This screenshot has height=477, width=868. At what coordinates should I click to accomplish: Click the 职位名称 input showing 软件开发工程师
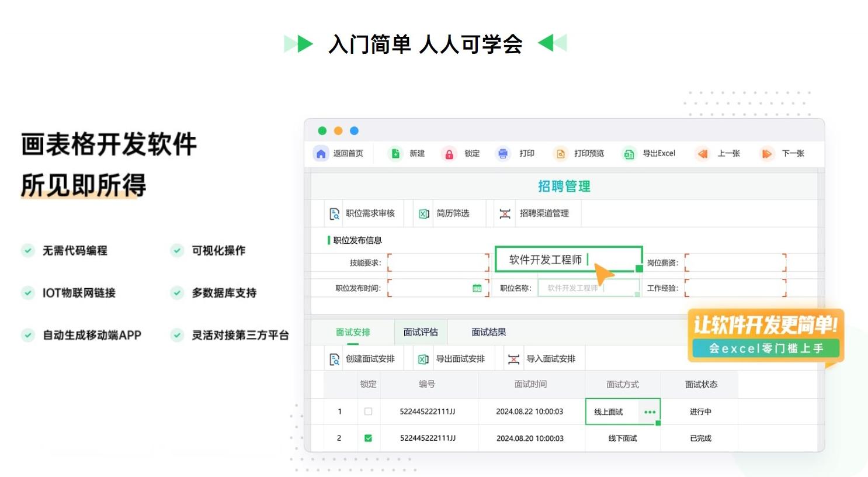click(x=587, y=288)
